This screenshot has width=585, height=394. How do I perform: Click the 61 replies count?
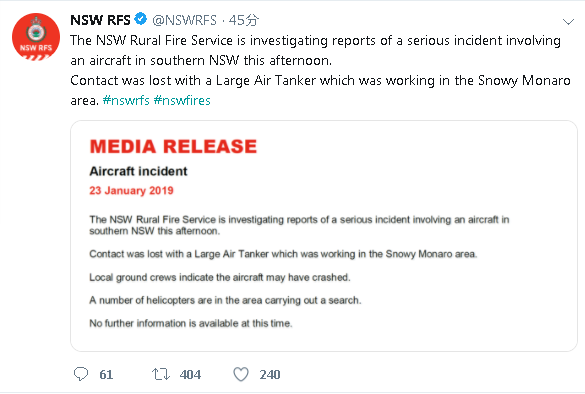(x=106, y=374)
